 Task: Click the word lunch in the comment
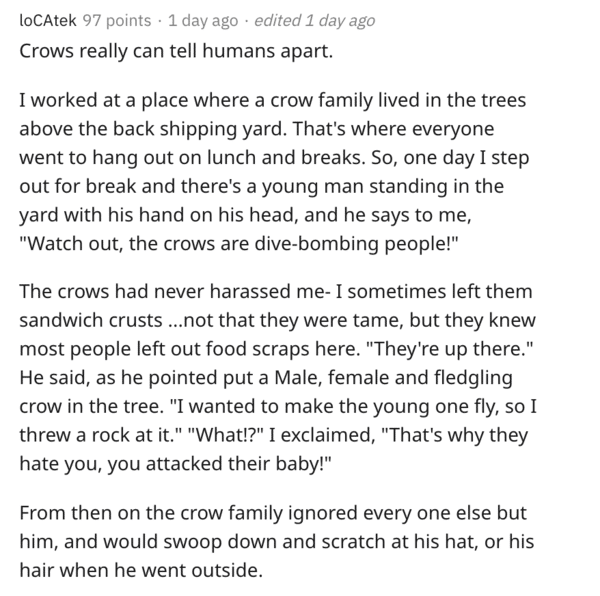(x=231, y=158)
